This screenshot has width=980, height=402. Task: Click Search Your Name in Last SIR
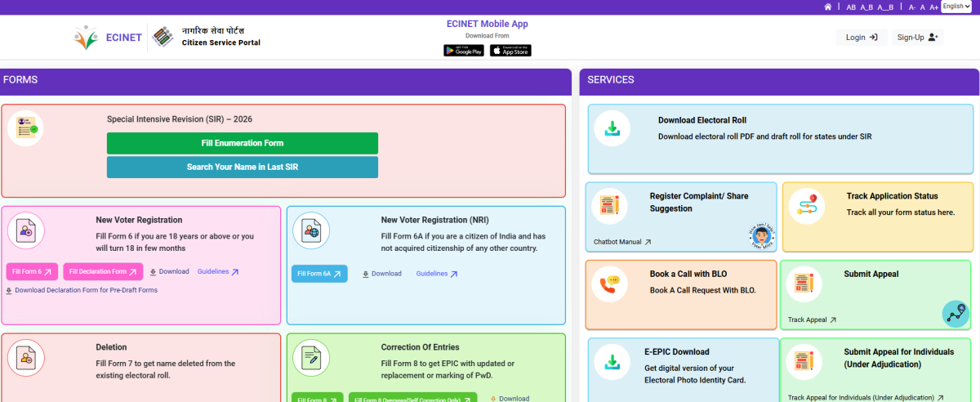coord(243,167)
